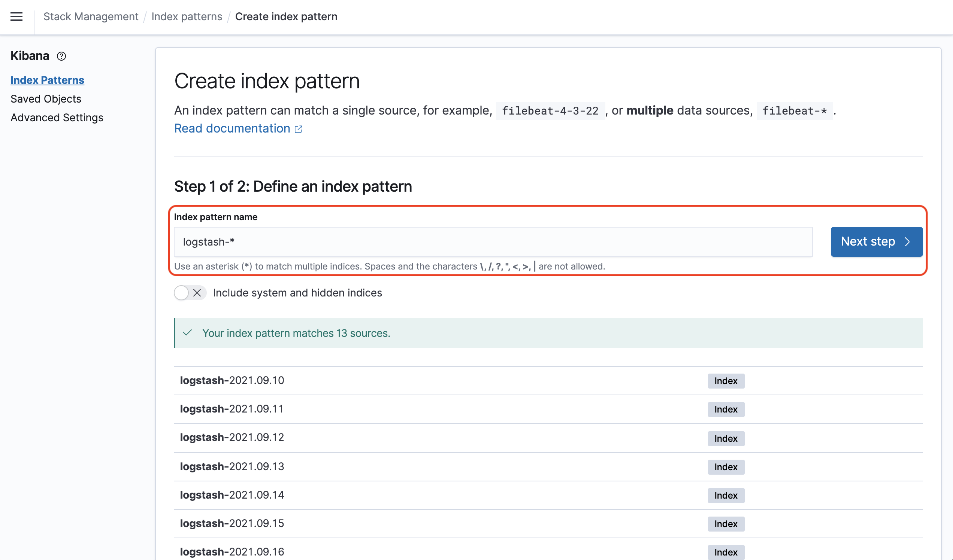953x560 pixels.
Task: Open Advanced Settings in sidebar
Action: pyautogui.click(x=57, y=118)
